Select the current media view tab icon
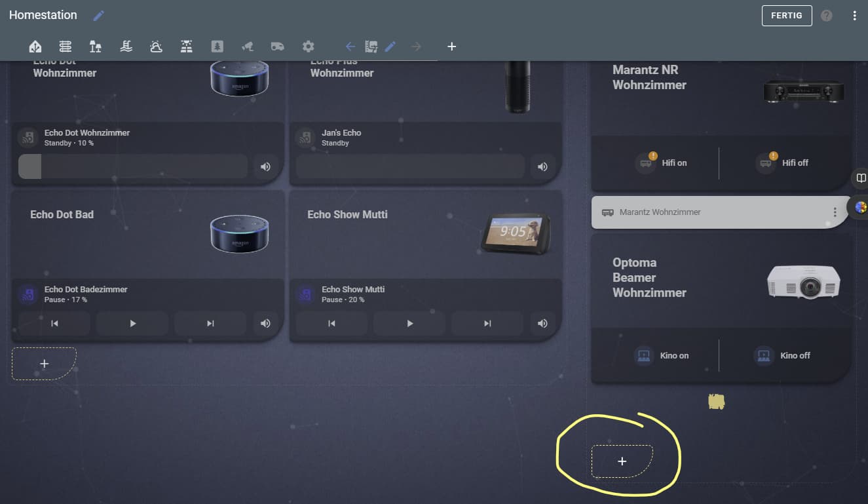This screenshot has height=504, width=868. (371, 47)
